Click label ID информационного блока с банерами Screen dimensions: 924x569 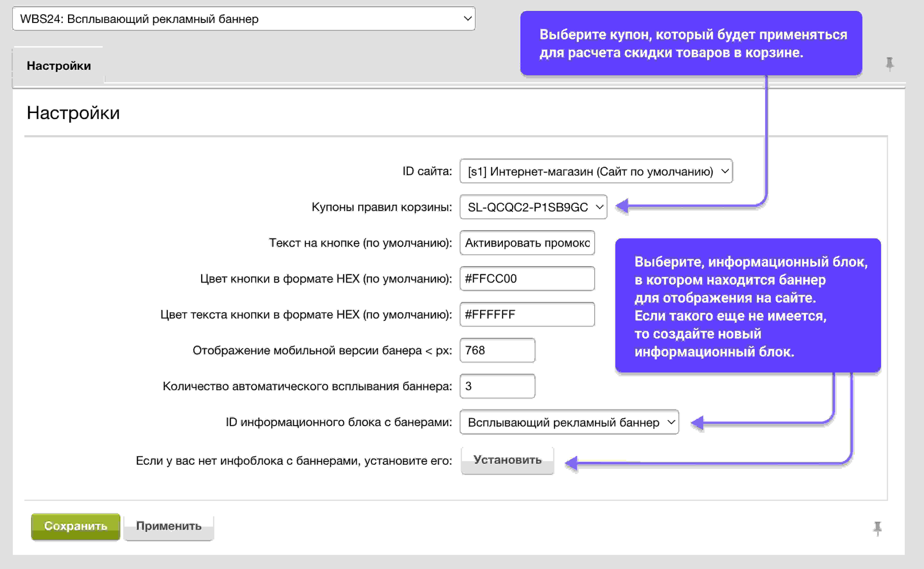[339, 422]
